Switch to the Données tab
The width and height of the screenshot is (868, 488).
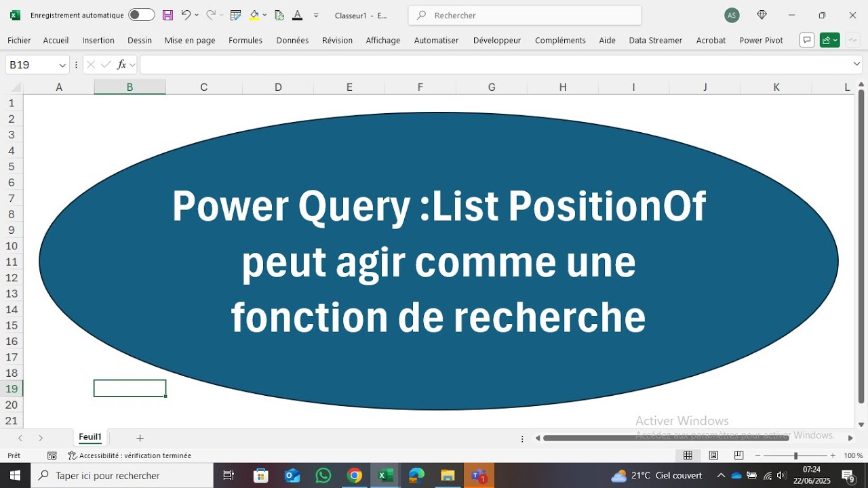[x=292, y=40]
